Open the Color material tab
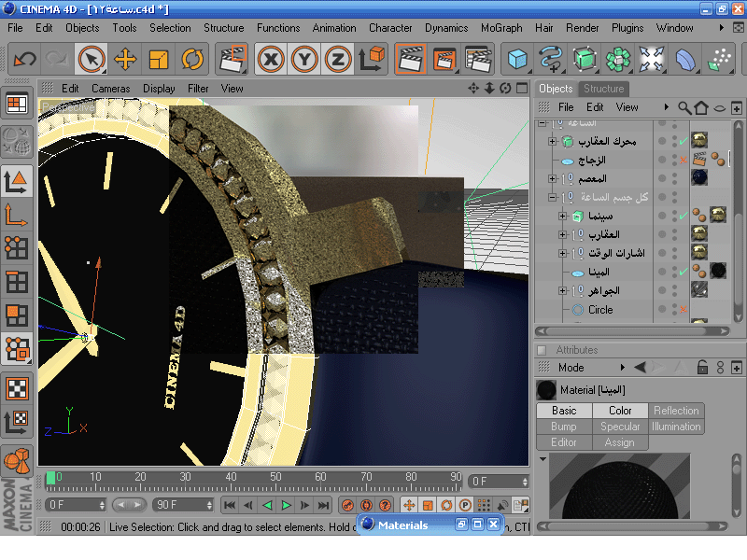The image size is (747, 560). [x=620, y=411]
